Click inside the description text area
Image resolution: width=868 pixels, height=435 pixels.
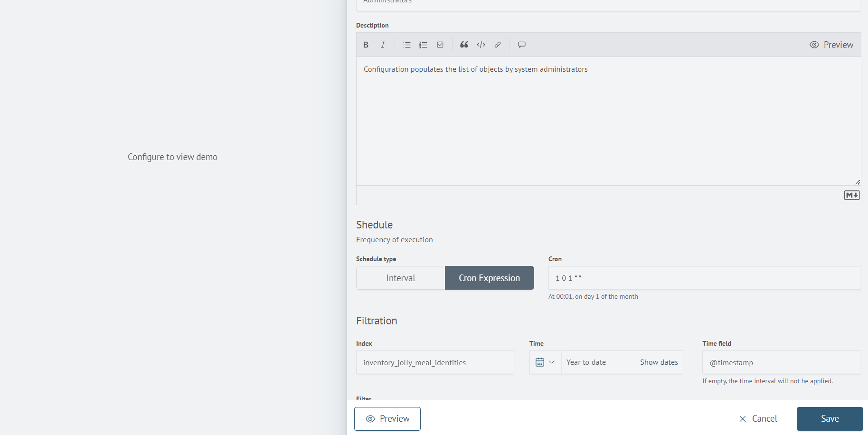point(608,121)
